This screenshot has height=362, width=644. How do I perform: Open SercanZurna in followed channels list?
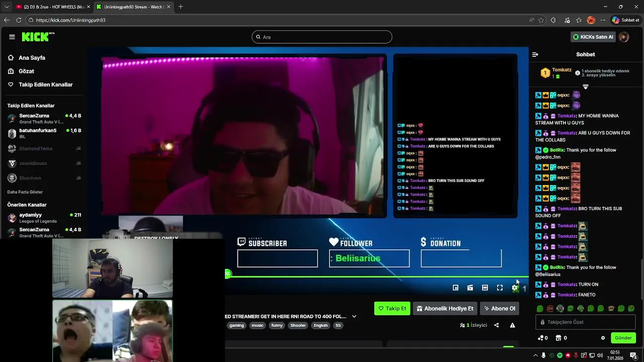point(44,119)
